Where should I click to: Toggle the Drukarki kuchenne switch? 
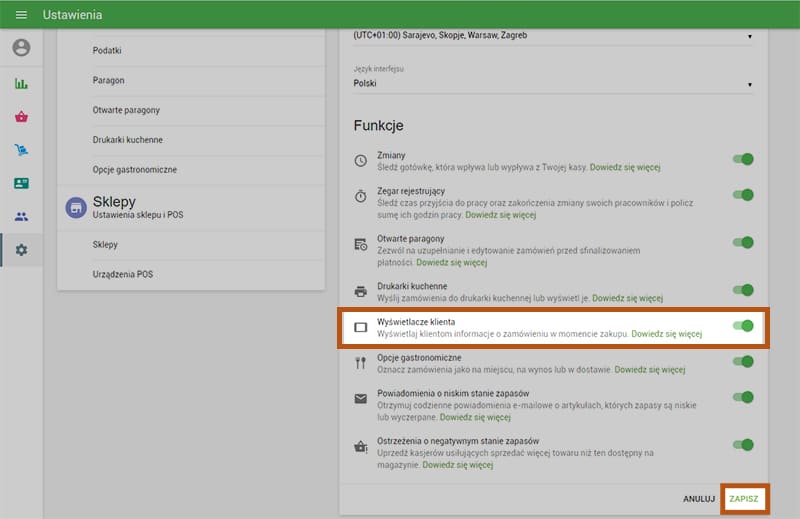(x=743, y=291)
